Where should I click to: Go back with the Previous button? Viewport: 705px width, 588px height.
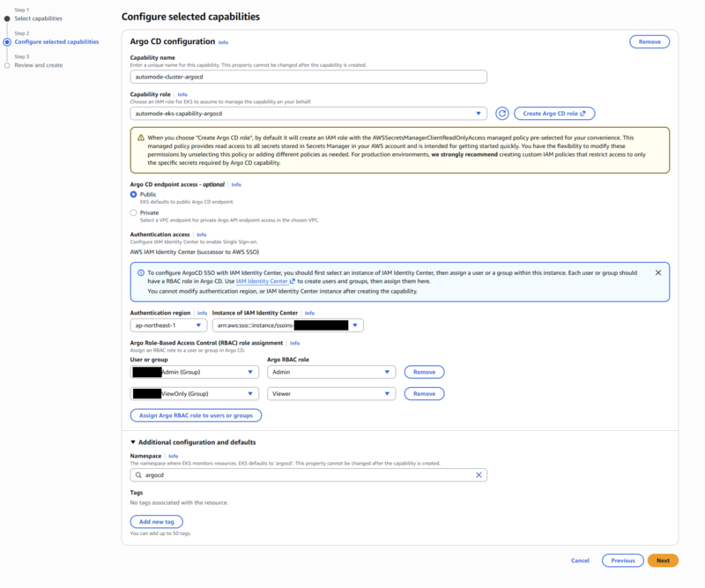(x=623, y=561)
